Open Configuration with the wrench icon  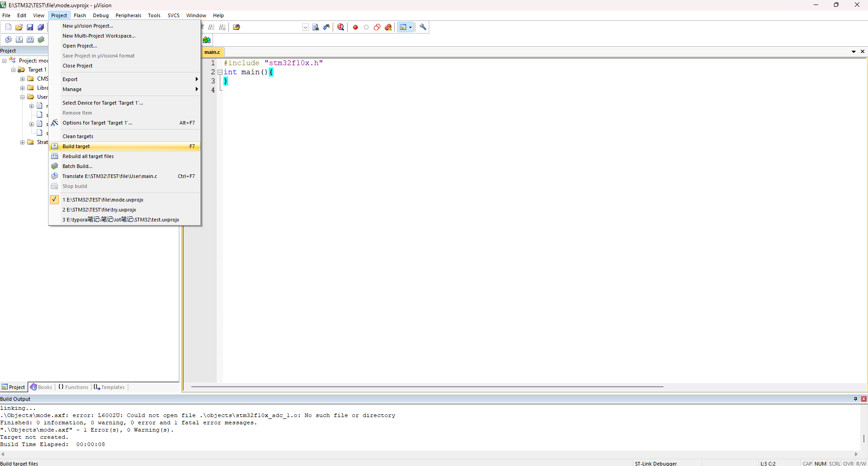423,27
